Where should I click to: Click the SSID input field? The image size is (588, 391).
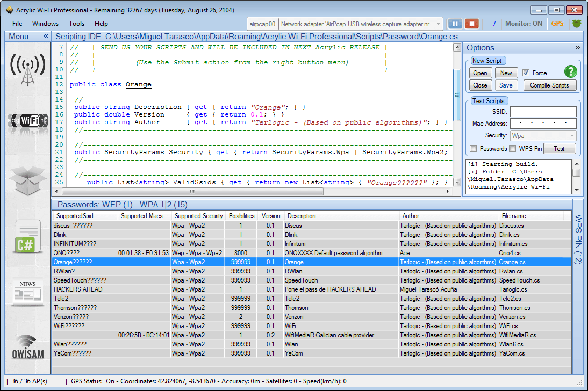(x=543, y=112)
